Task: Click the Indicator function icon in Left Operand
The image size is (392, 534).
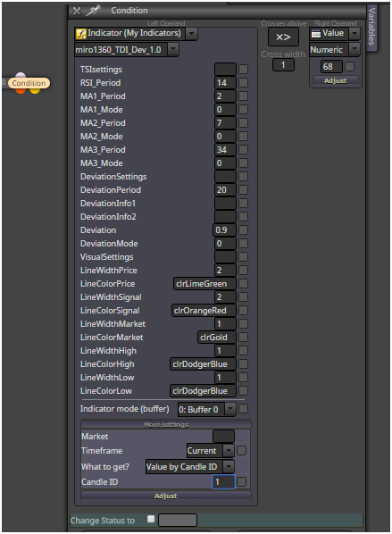Action: click(x=80, y=33)
